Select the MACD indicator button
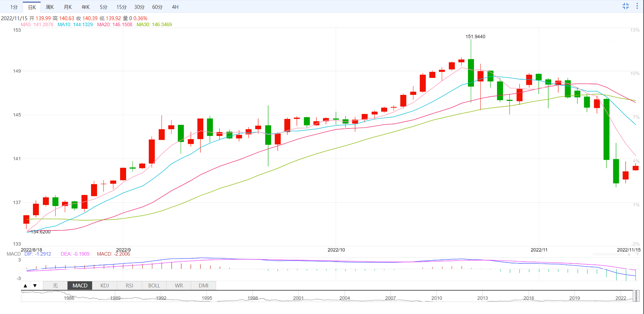The width and height of the screenshot is (644, 314). 80,286
